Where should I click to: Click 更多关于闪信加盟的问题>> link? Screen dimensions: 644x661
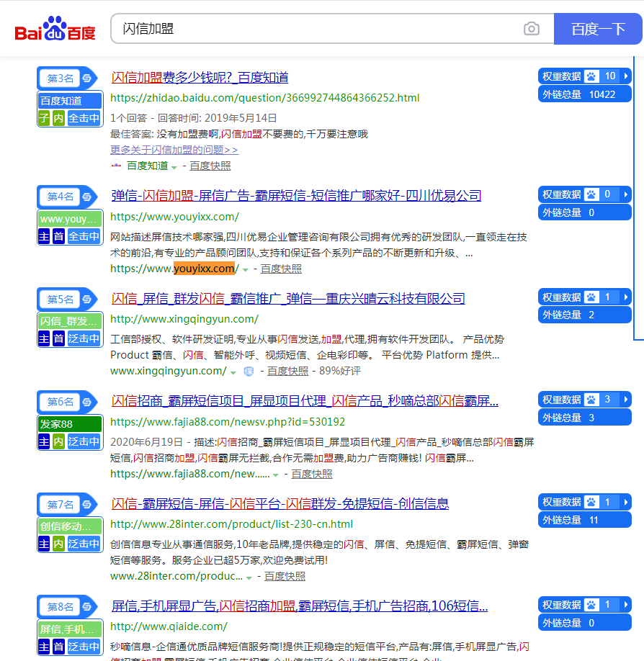(174, 150)
